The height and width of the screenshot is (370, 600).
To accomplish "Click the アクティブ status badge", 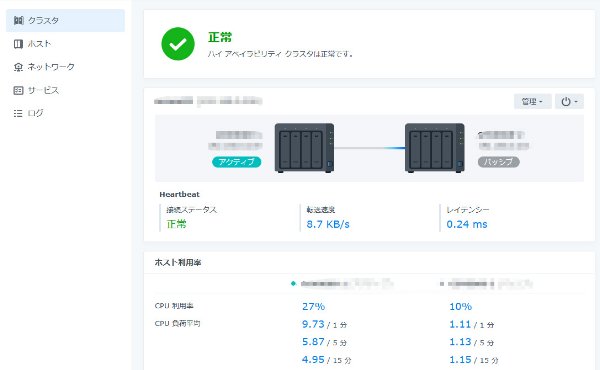I will pos(236,162).
